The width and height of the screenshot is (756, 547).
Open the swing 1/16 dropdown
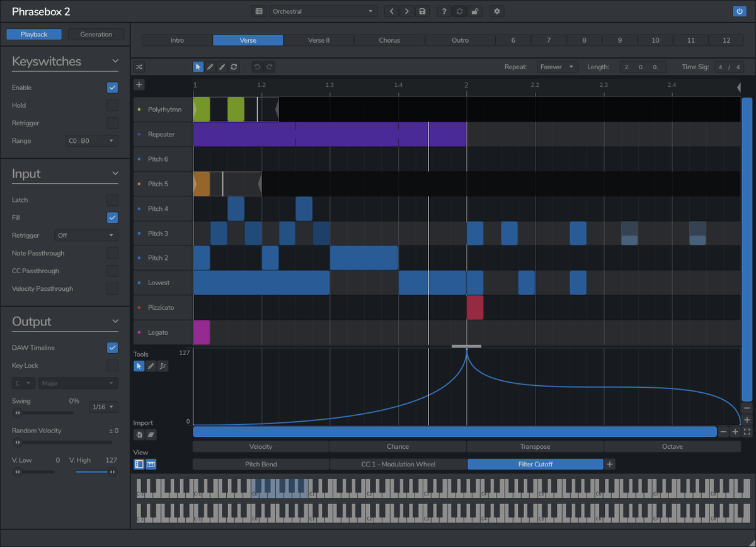(103, 407)
